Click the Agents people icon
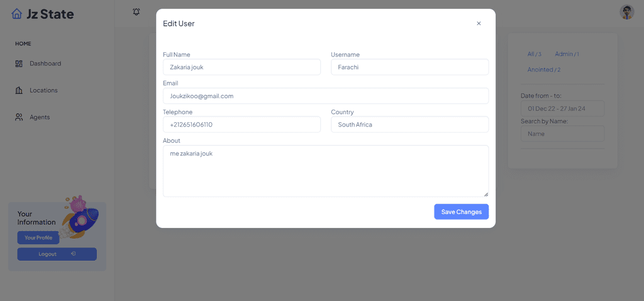The width and height of the screenshot is (644, 301). (19, 117)
